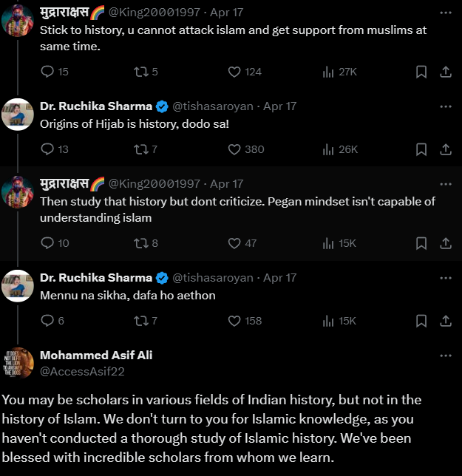
Task: Bookmark the 'Stick to history' tweet
Action: (x=421, y=72)
